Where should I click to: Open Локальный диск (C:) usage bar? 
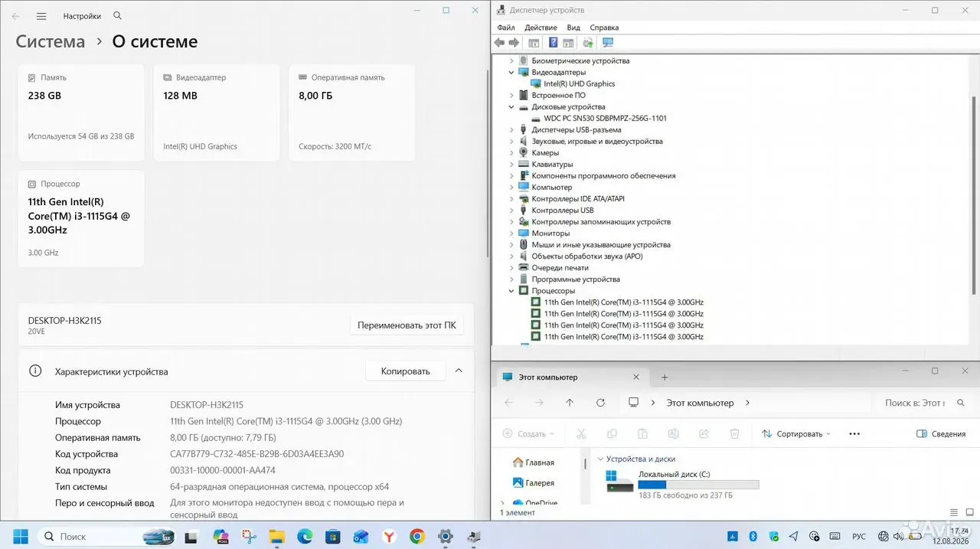click(698, 485)
